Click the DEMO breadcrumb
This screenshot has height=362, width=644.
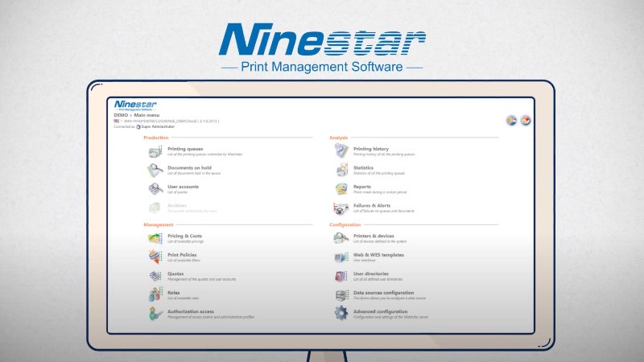(x=121, y=115)
